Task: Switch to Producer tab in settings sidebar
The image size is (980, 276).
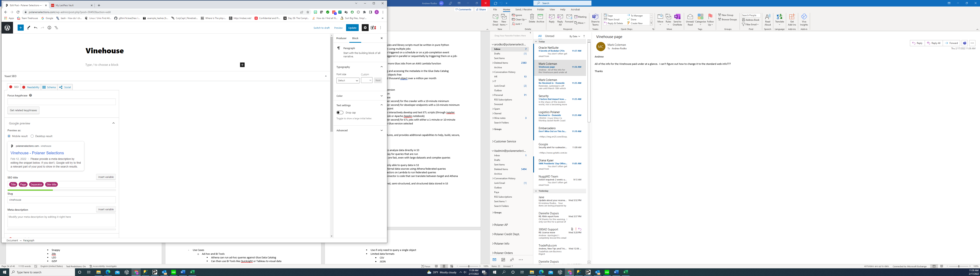Action: [x=341, y=39]
